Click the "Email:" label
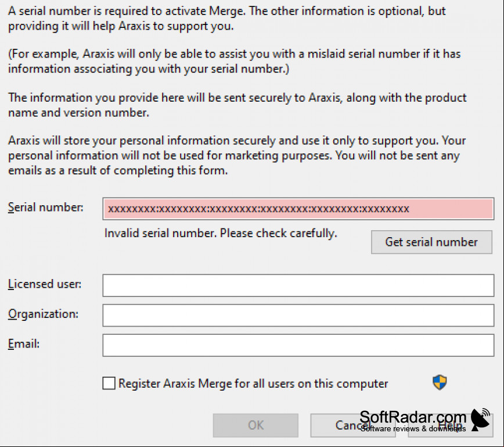Viewport: 504px width, 447px height. pos(23,344)
